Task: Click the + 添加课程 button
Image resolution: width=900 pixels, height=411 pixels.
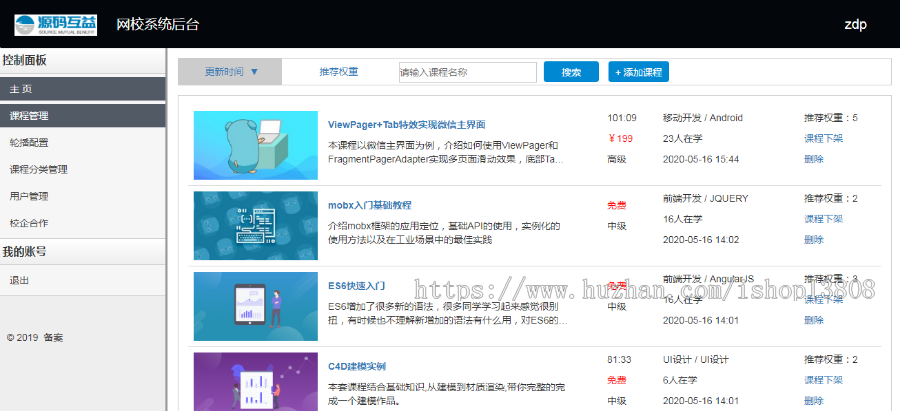Action: tap(638, 72)
